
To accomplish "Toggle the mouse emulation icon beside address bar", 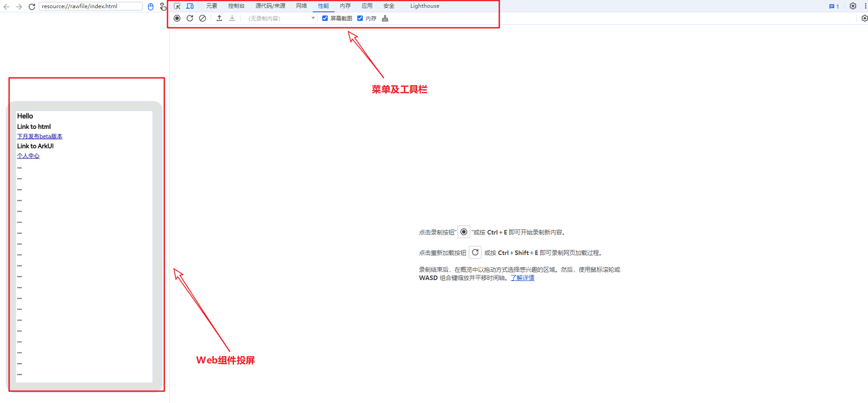I will click(151, 6).
